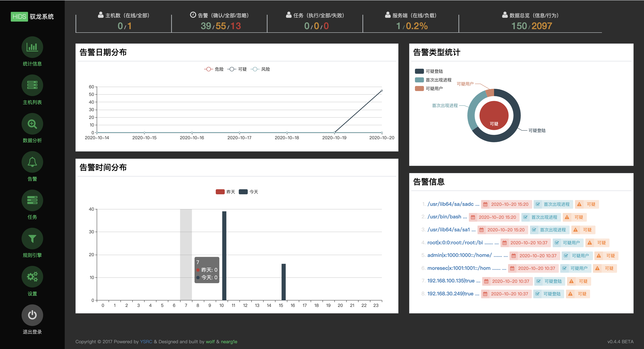Screen dimensions: 644x349
Task: Click the orange 可疑用户 donut segment
Action: 490,93
